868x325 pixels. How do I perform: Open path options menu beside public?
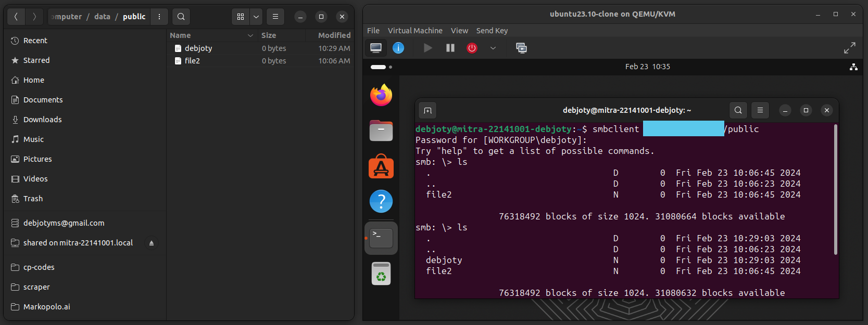[x=159, y=17]
